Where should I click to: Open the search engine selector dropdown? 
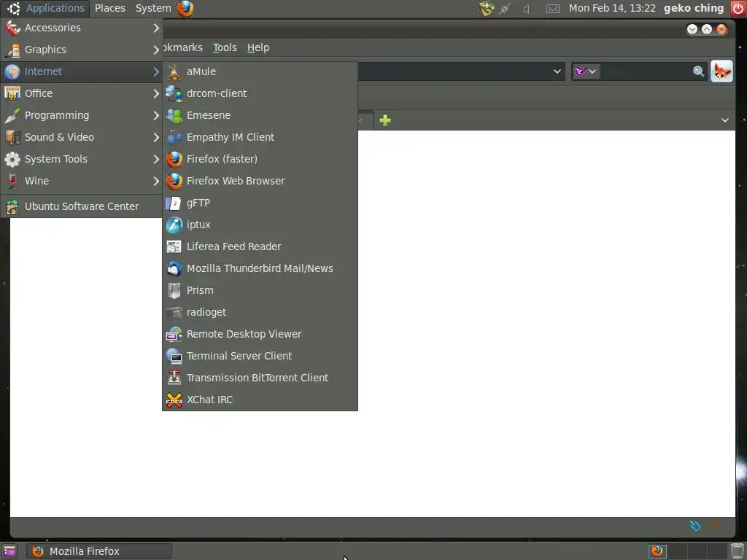(586, 71)
